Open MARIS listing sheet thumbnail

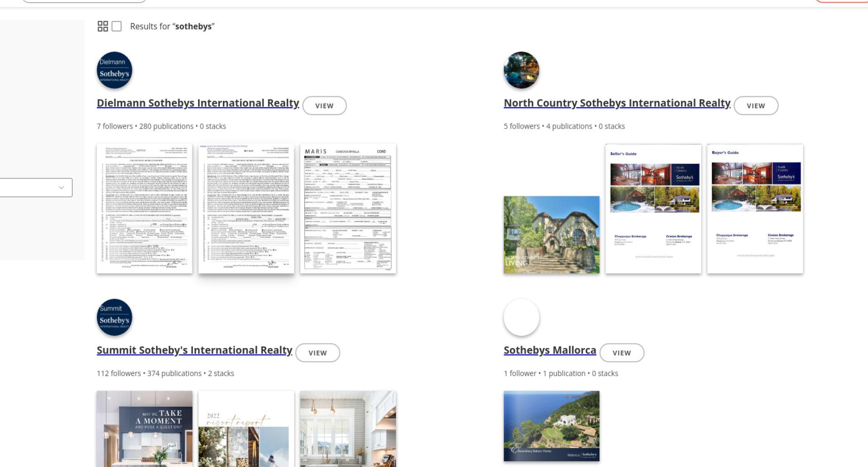click(348, 209)
